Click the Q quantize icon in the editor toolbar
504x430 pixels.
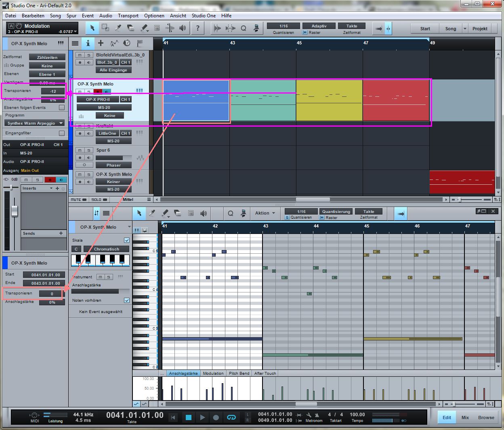coord(231,213)
